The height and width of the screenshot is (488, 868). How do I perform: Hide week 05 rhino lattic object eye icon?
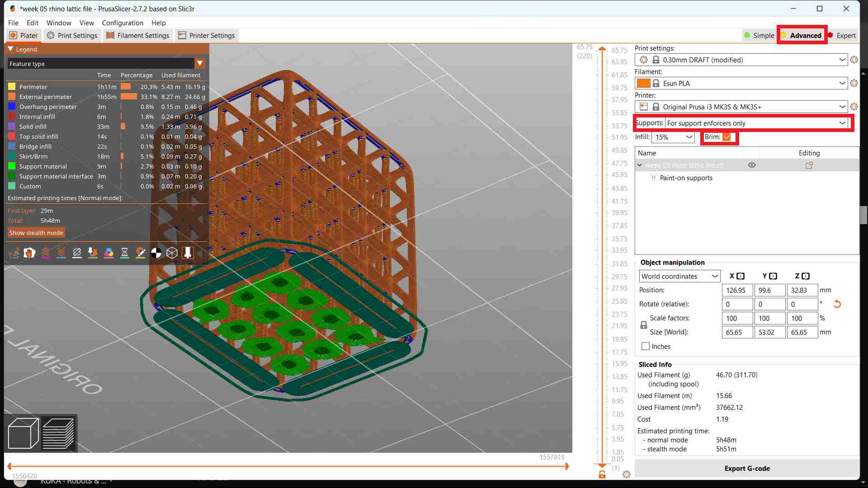[x=751, y=165]
